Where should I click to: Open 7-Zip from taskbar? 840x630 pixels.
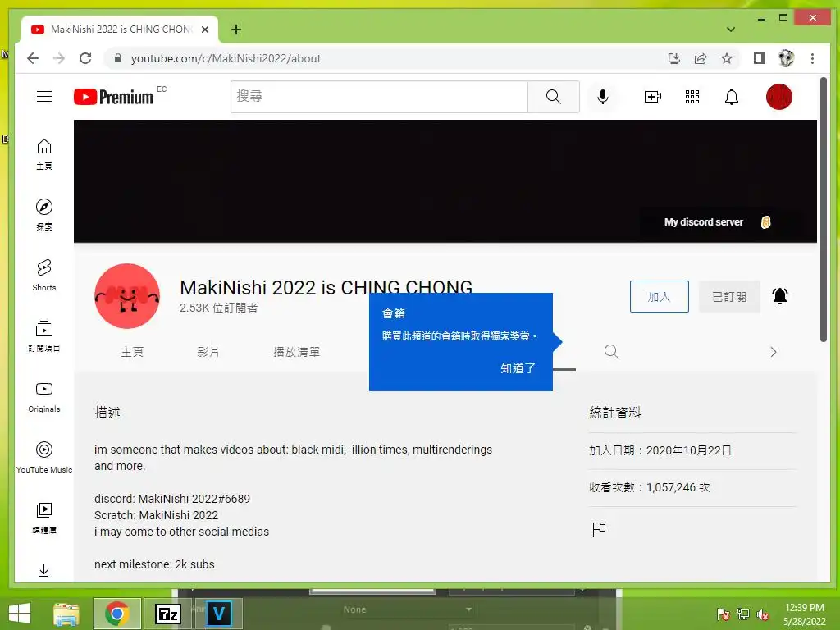[x=167, y=614]
